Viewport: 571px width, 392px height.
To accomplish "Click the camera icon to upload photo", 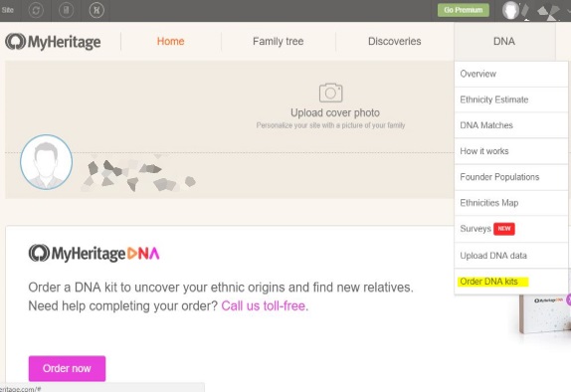I will [x=330, y=93].
